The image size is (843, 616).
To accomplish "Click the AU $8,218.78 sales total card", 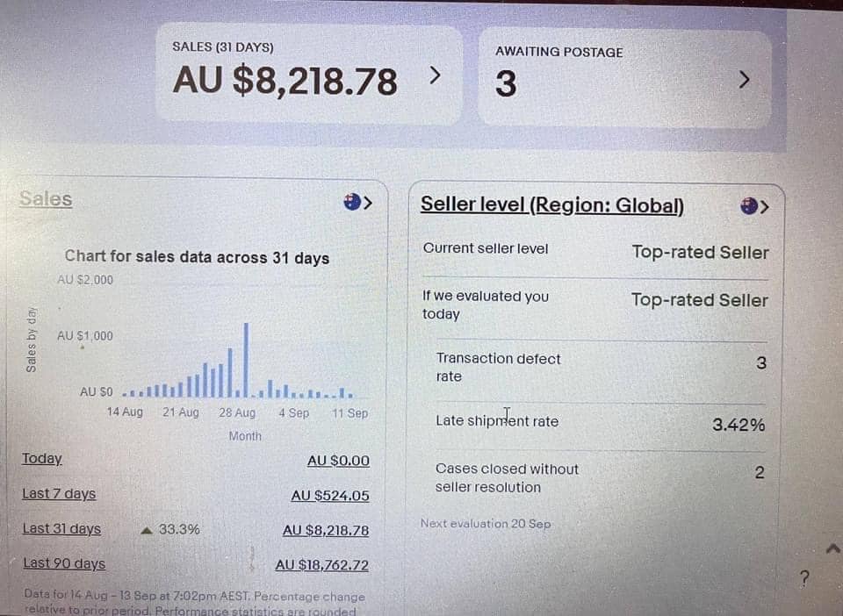I will (x=285, y=81).
